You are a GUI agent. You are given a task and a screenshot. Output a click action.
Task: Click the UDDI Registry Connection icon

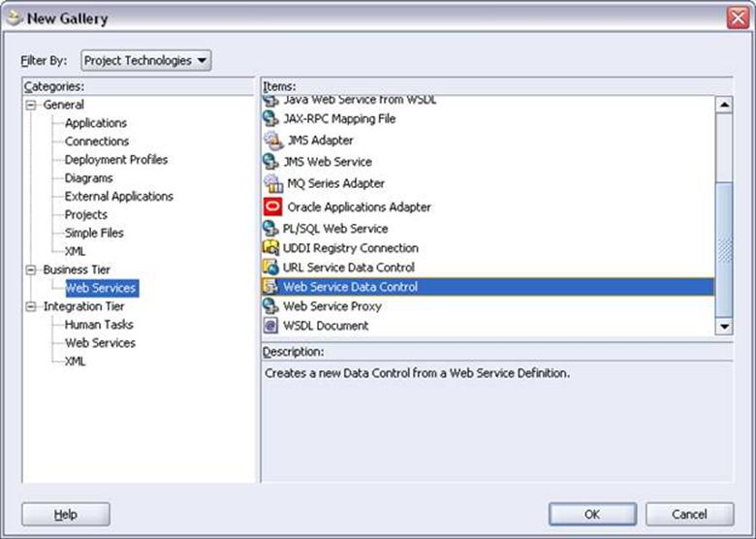point(270,248)
